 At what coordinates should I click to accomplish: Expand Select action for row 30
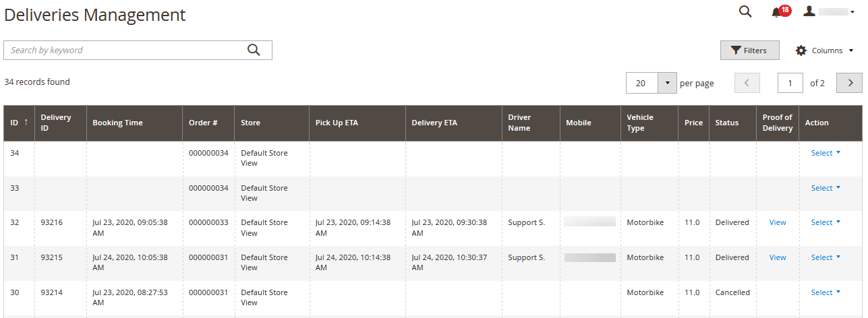[x=826, y=292]
